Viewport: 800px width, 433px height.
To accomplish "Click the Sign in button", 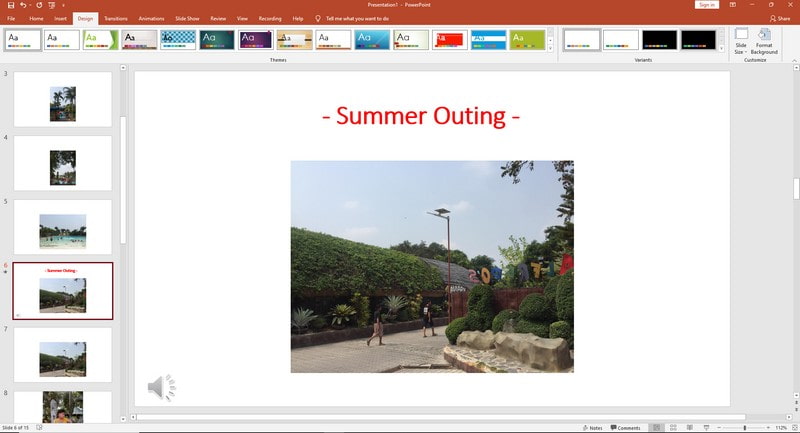I will (707, 5).
